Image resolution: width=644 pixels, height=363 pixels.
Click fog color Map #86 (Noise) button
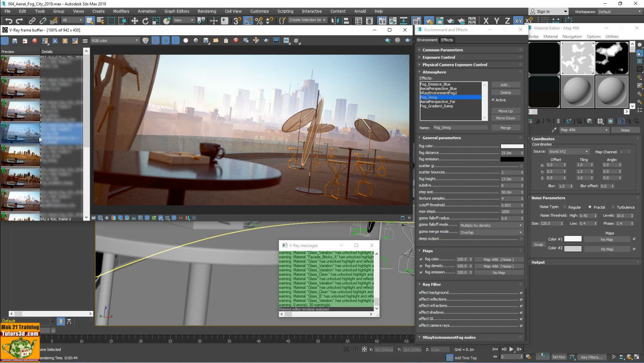pyautogui.click(x=499, y=260)
